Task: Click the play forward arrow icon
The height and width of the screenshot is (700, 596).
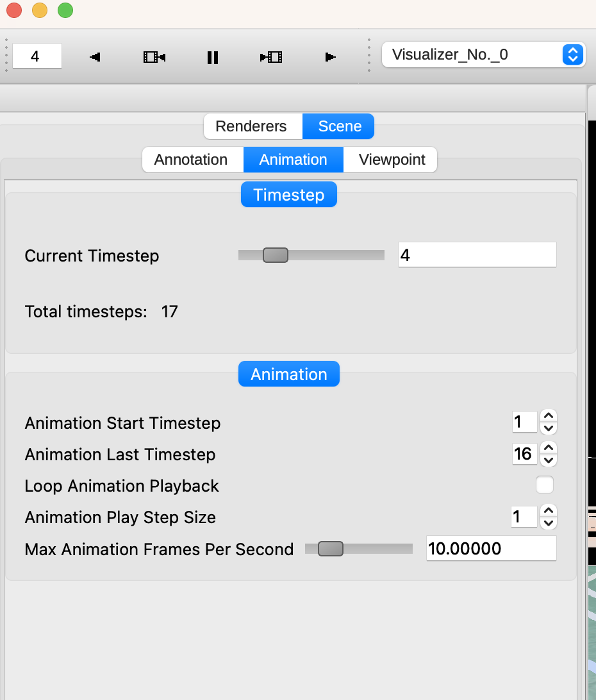Action: [x=330, y=57]
